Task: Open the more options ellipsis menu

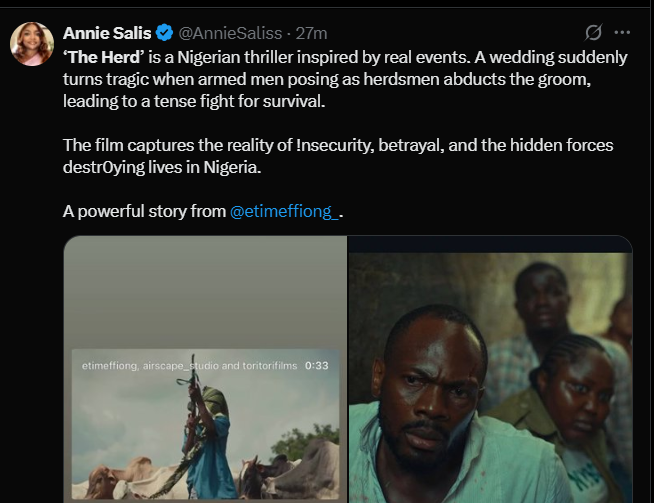Action: [622, 32]
